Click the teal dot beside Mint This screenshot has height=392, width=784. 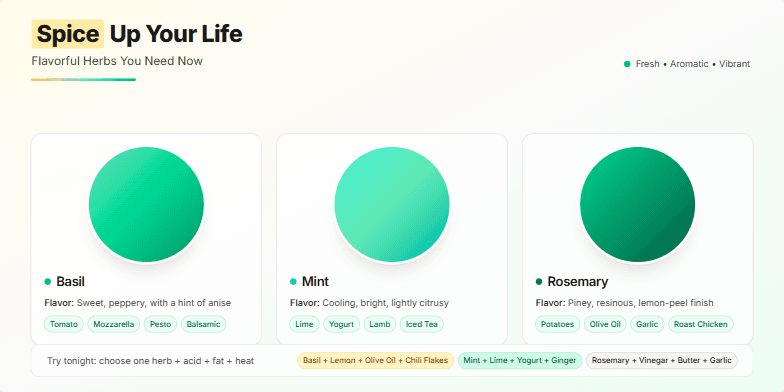294,282
